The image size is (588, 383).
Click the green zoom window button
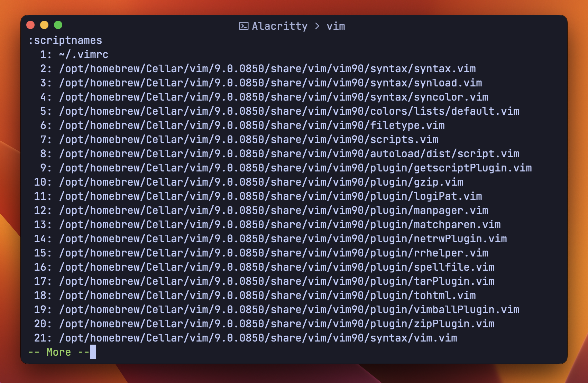pyautogui.click(x=58, y=25)
